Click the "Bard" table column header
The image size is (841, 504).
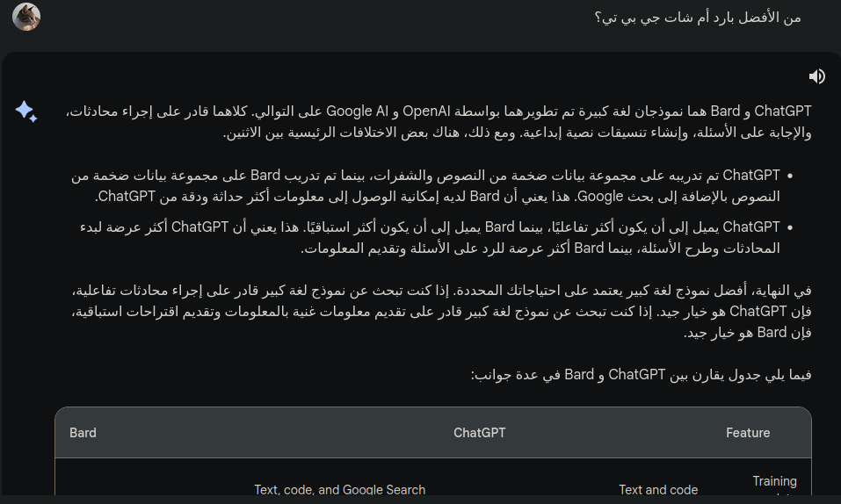(83, 433)
